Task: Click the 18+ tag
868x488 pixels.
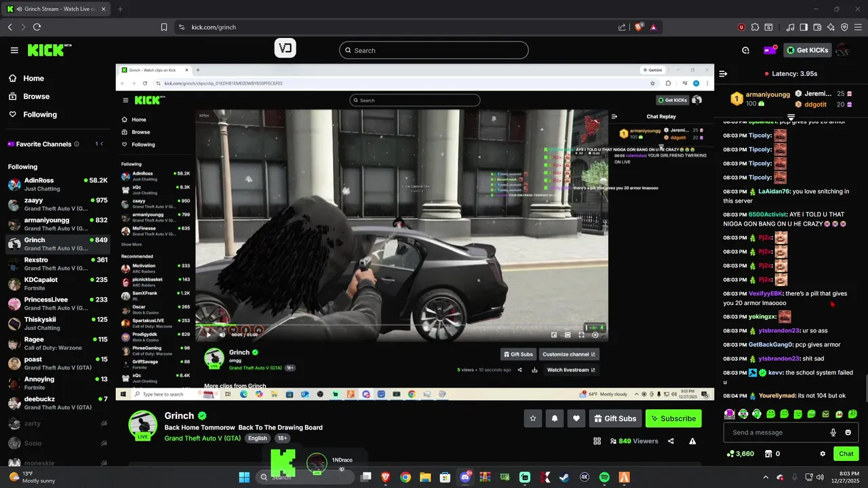Action: 282,439
